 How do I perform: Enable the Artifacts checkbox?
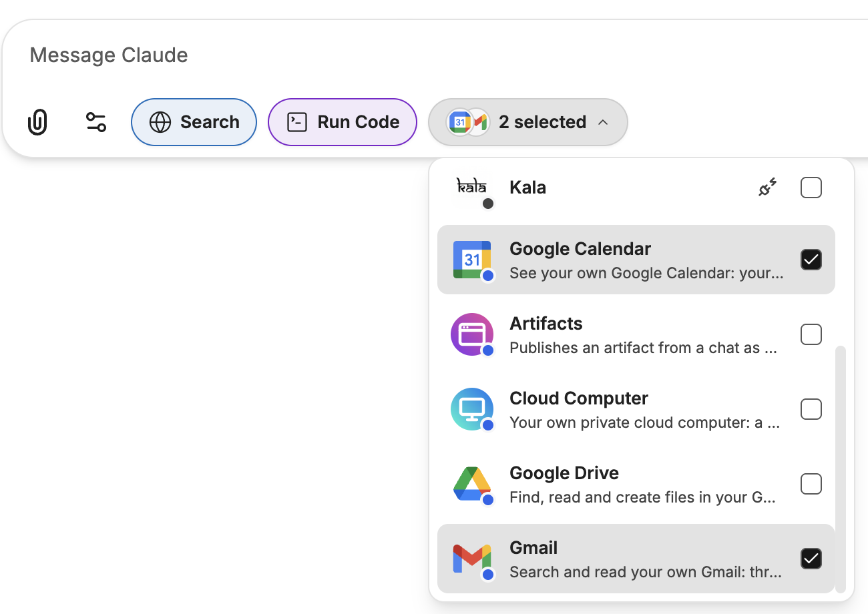point(811,334)
